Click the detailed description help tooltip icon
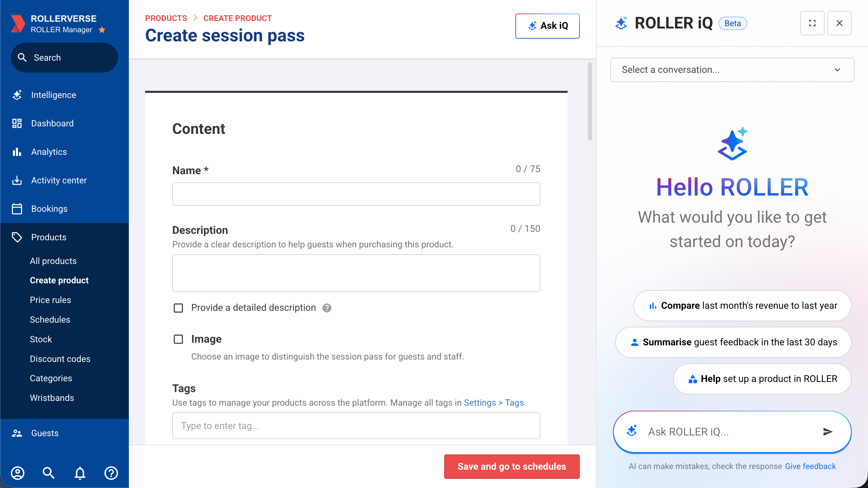The height and width of the screenshot is (488, 868). tap(327, 308)
